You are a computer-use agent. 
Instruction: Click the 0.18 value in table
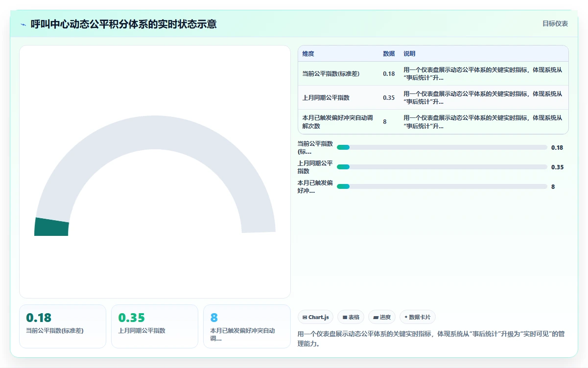point(389,74)
